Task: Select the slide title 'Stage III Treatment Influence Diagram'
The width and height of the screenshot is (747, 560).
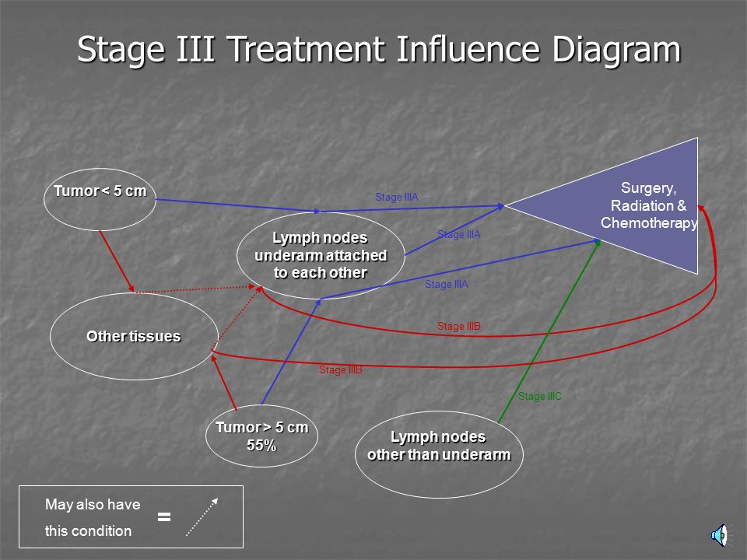Action: 379,49
